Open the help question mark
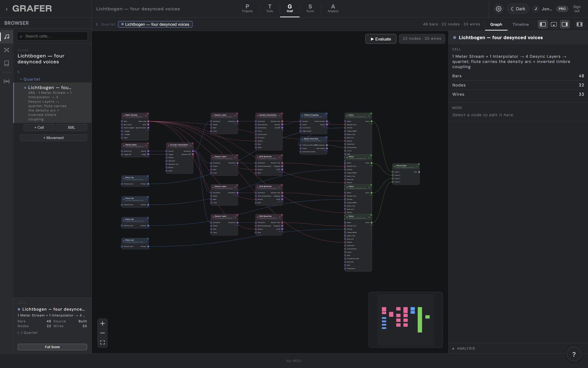The width and height of the screenshot is (588, 368). pos(574,354)
